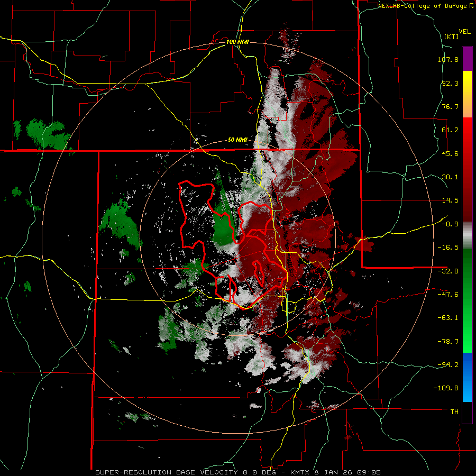Click the -16.5 velocity scale value
This screenshot has width=476, height=476.
[448, 248]
